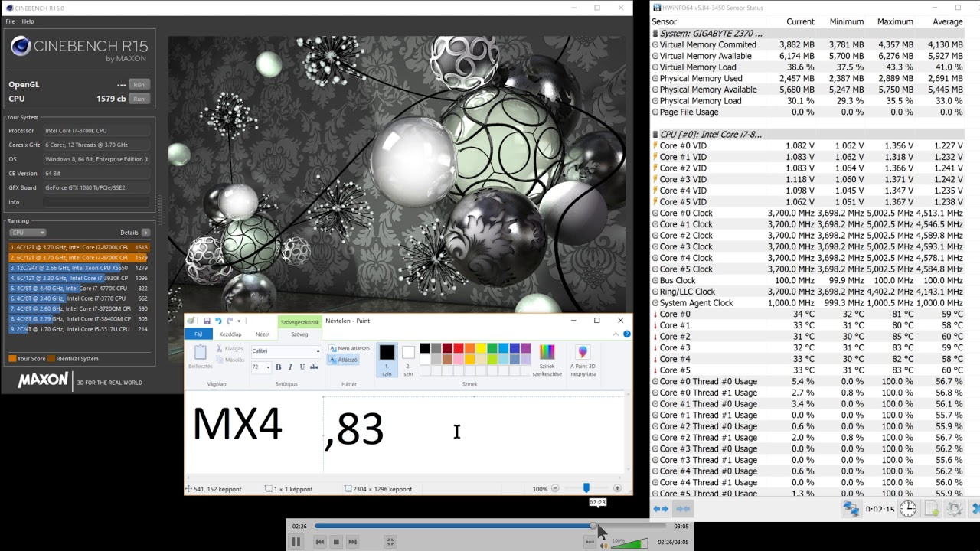The image size is (980, 551).
Task: Open the CPU ranking type dropdown
Action: click(x=28, y=233)
